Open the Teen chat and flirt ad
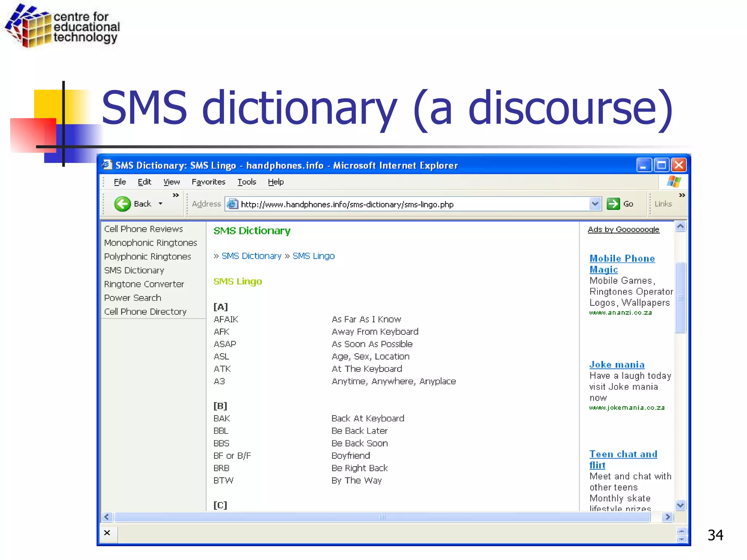 (x=623, y=459)
